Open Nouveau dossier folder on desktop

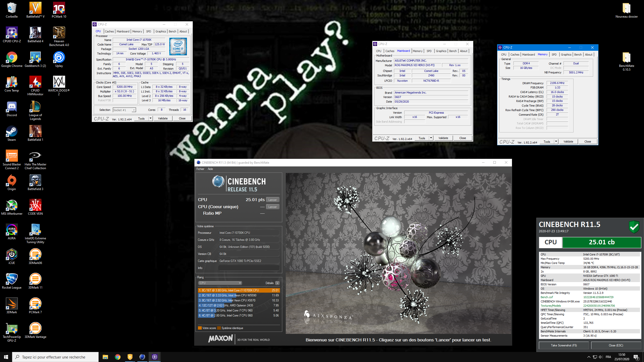(x=626, y=10)
